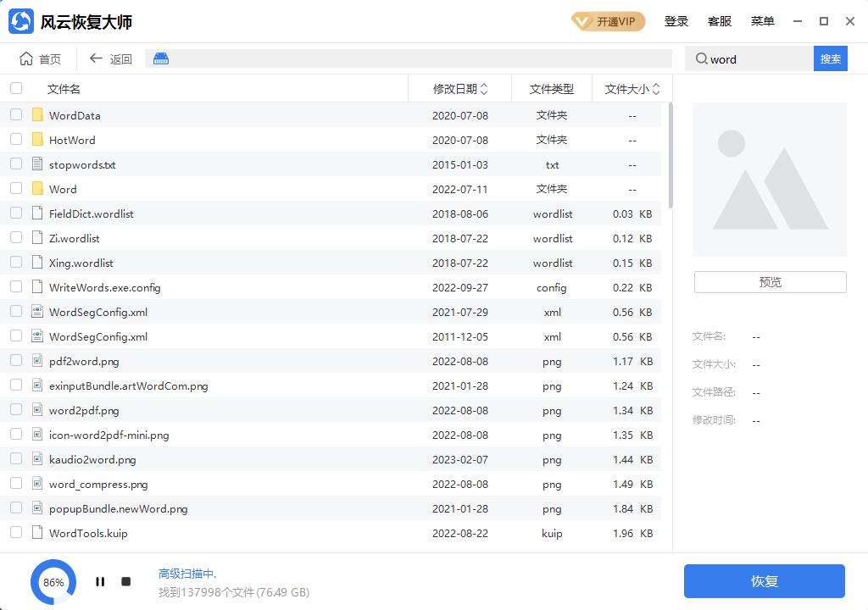Image resolution: width=868 pixels, height=610 pixels.
Task: Click the 86% scan progress circle
Action: [53, 582]
